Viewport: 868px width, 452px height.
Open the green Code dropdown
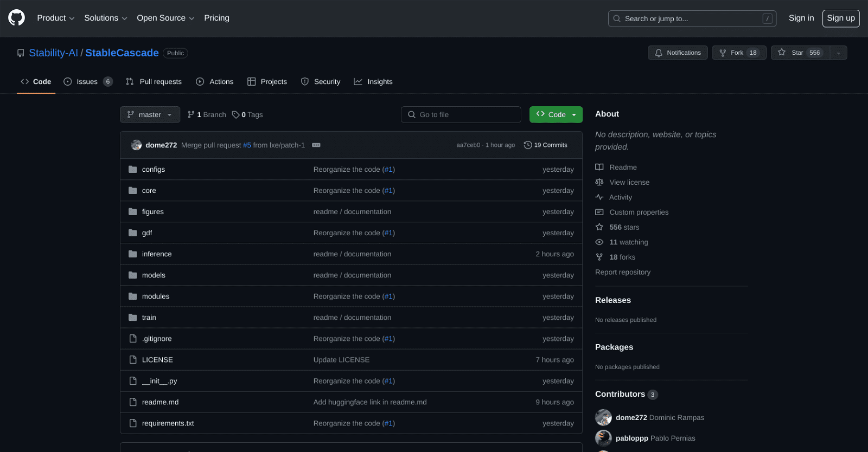[556, 114]
